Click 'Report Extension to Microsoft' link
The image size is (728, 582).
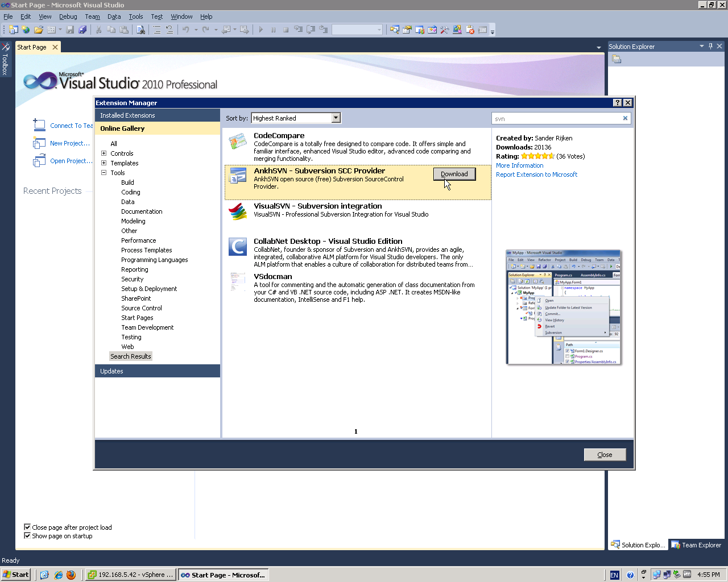(x=536, y=174)
